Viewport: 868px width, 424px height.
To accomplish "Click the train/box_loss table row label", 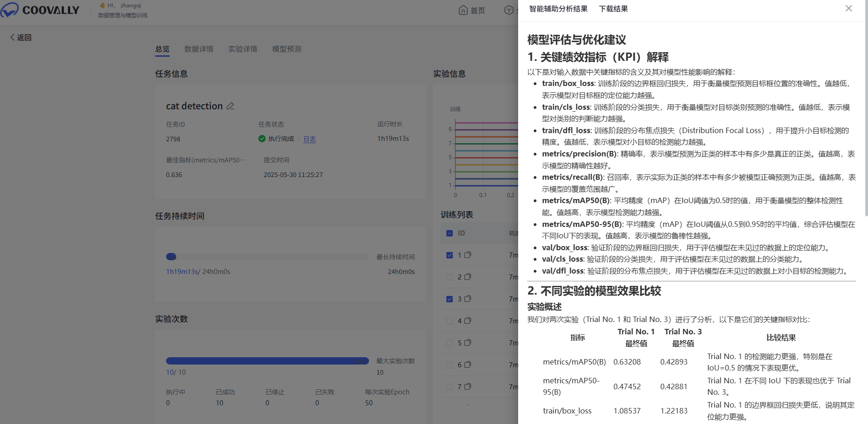I will pos(567,411).
